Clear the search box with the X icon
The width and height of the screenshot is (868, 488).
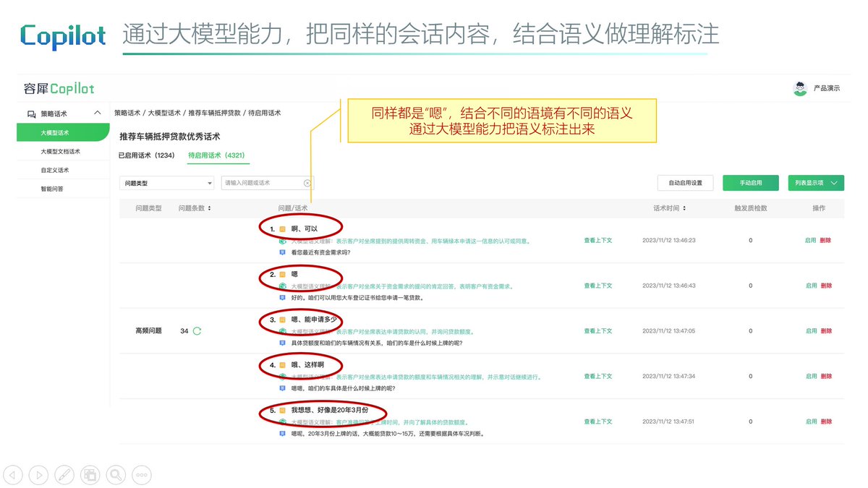(307, 184)
